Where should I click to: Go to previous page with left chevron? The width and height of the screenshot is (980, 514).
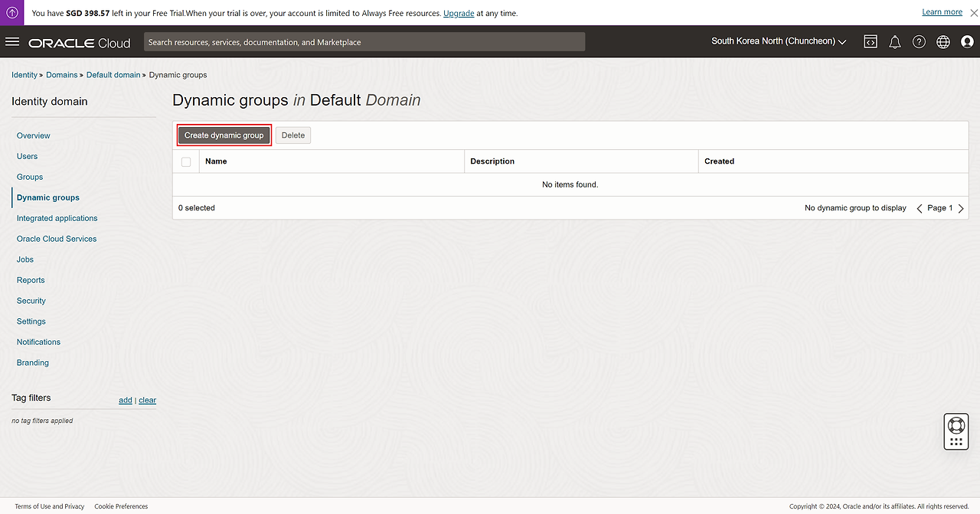tap(920, 208)
